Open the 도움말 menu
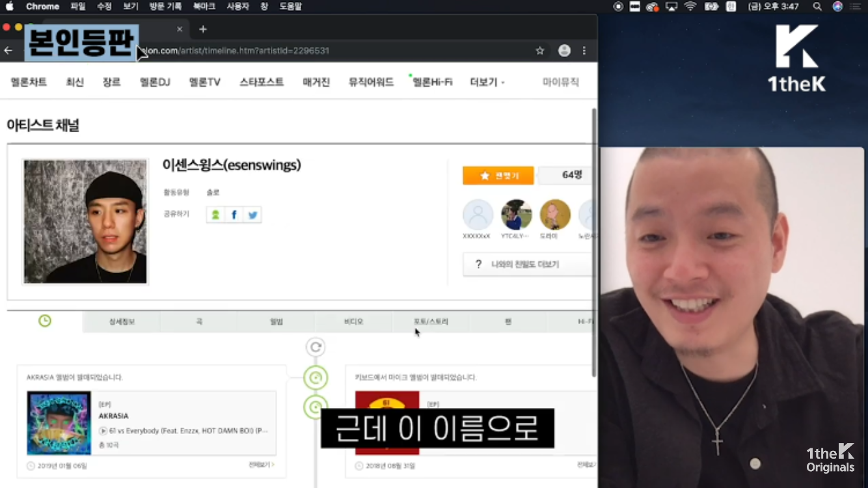The height and width of the screenshot is (488, 868). 290,7
